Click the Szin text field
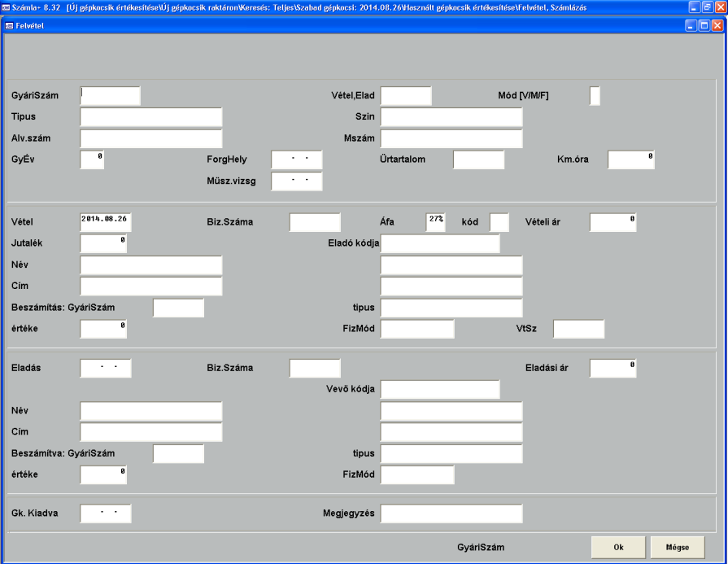This screenshot has width=728, height=564. pos(451,117)
